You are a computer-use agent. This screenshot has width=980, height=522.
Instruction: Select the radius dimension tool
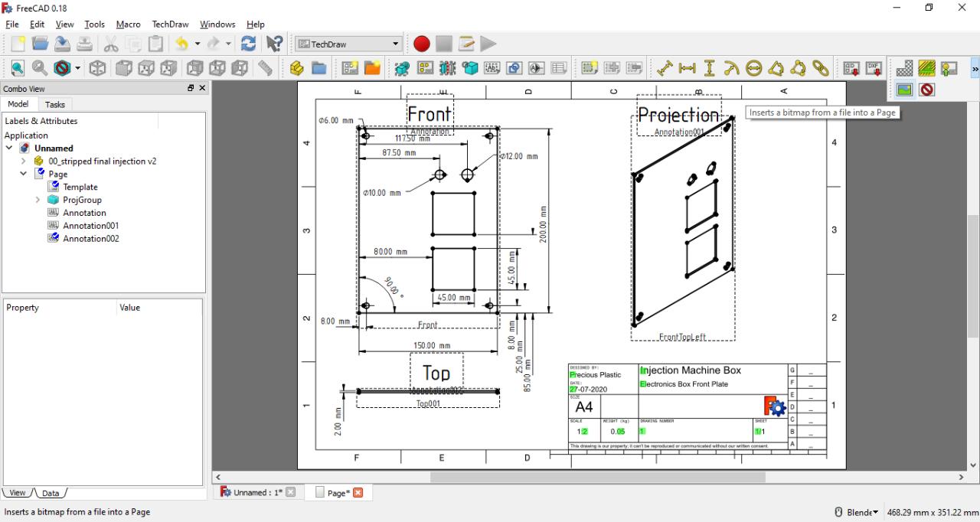click(731, 69)
